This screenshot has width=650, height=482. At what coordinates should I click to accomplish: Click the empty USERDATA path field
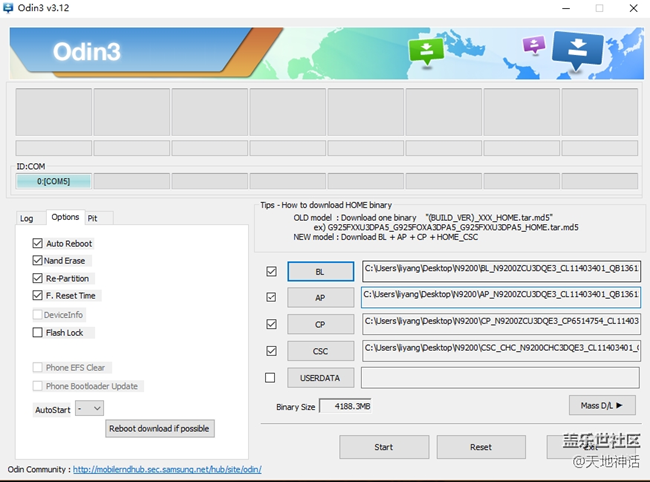500,378
